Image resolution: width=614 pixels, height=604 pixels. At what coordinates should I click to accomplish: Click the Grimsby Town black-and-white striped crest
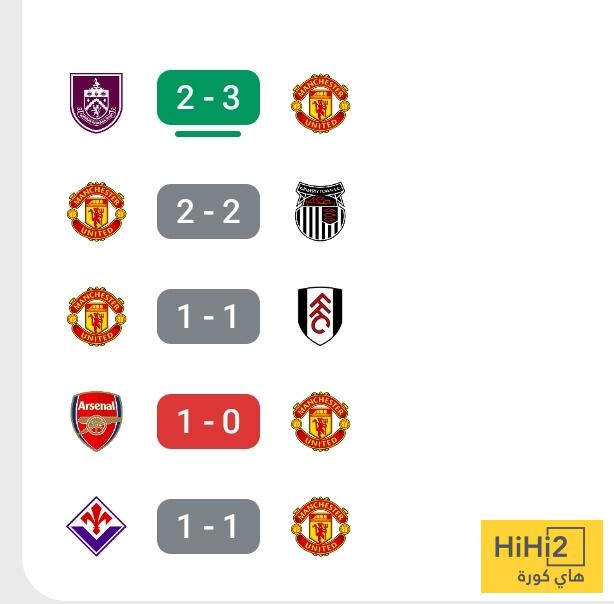click(x=320, y=211)
